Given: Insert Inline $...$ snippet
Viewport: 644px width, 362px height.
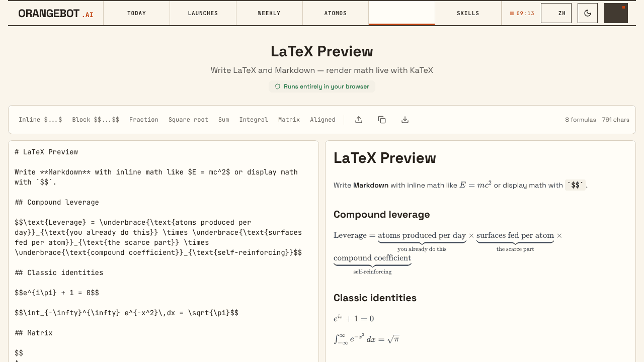Looking at the screenshot, I should [x=40, y=120].
